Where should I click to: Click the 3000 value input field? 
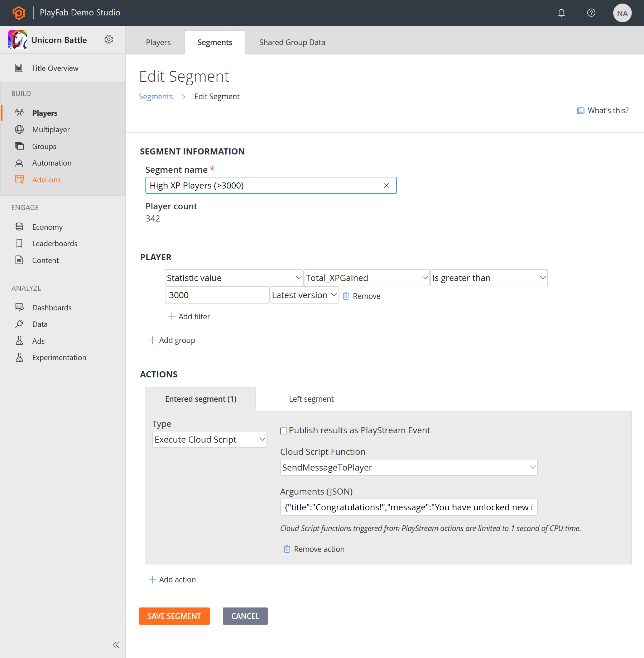point(217,295)
